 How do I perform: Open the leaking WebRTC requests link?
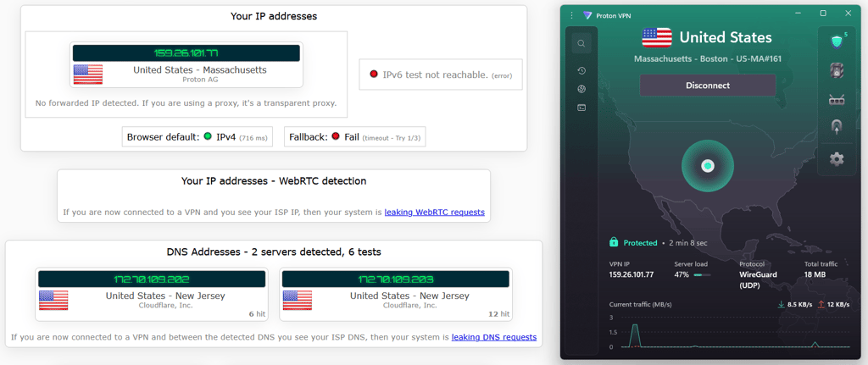435,212
